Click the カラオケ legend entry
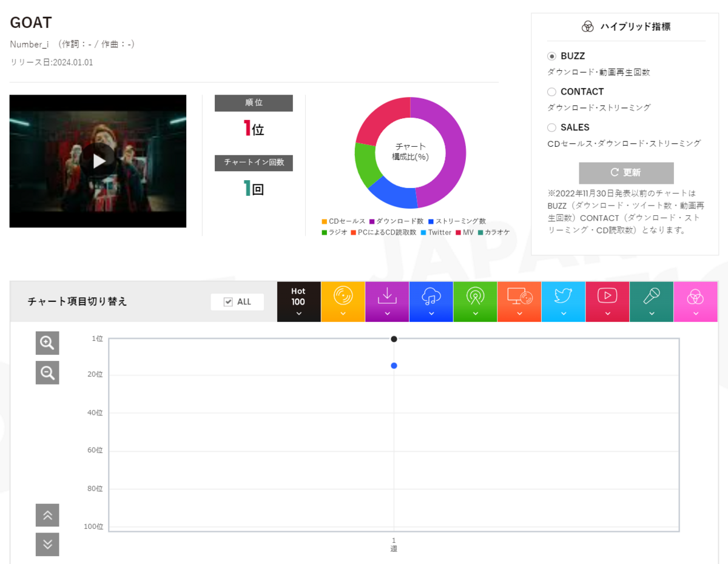 point(493,232)
